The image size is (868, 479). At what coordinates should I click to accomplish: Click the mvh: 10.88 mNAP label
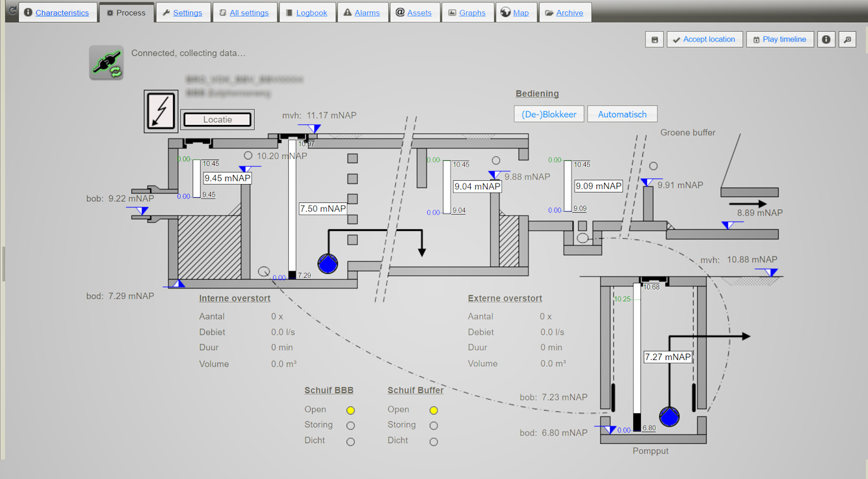click(x=739, y=260)
